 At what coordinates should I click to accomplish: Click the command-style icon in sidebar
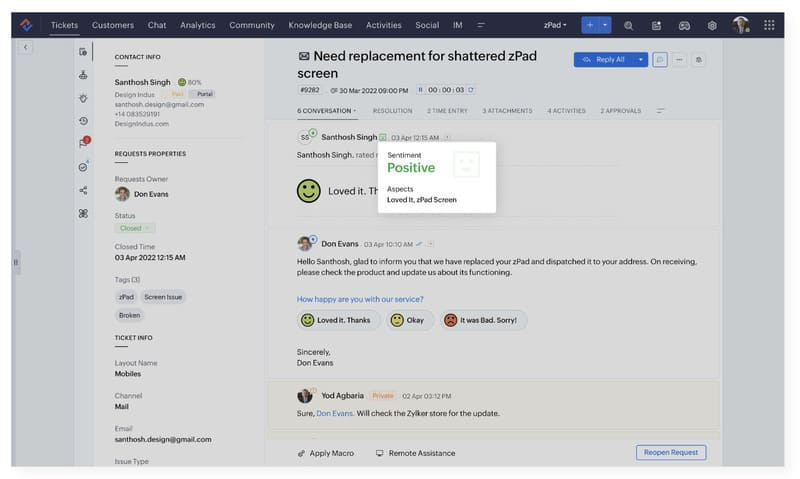point(83,213)
